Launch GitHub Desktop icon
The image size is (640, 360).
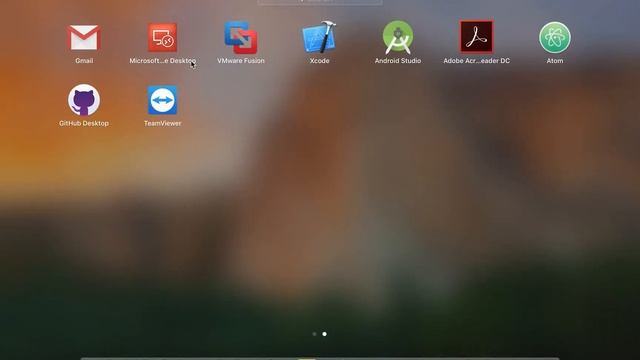pyautogui.click(x=84, y=100)
